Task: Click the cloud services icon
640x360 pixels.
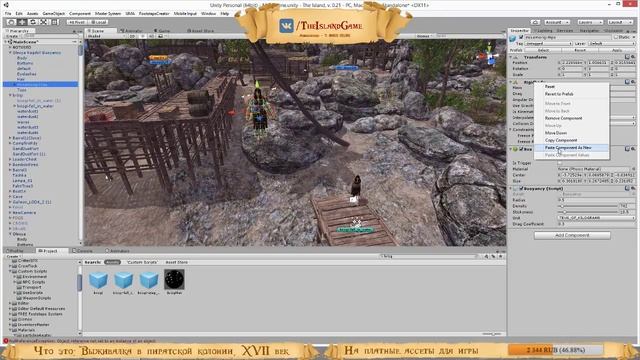Action: click(x=535, y=22)
